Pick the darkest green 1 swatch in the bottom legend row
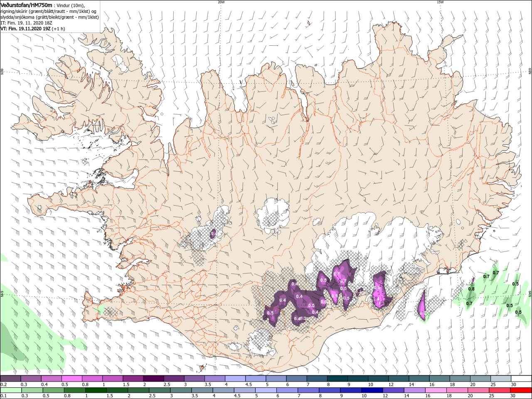The image size is (532, 399). pos(96,390)
